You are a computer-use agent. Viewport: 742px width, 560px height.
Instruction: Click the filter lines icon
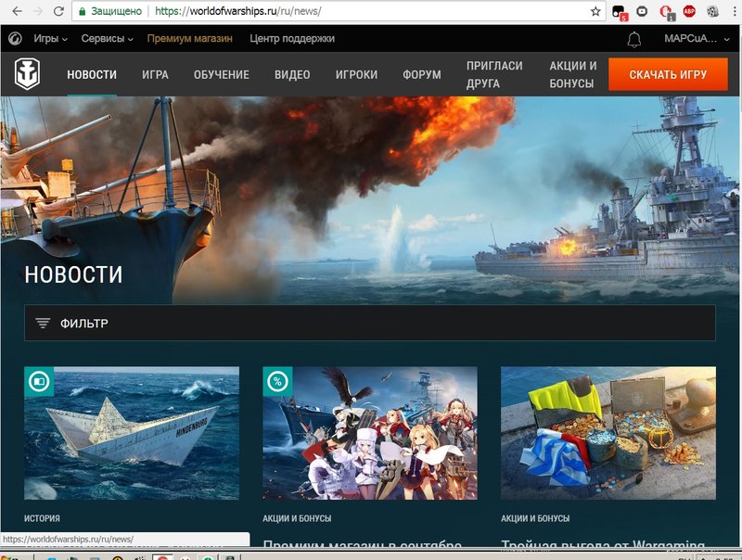point(43,323)
